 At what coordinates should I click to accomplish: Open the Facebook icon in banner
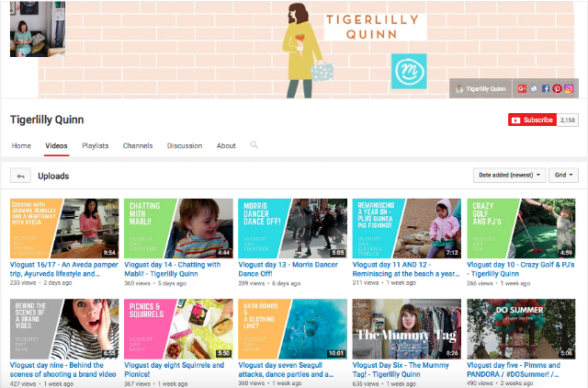point(545,88)
